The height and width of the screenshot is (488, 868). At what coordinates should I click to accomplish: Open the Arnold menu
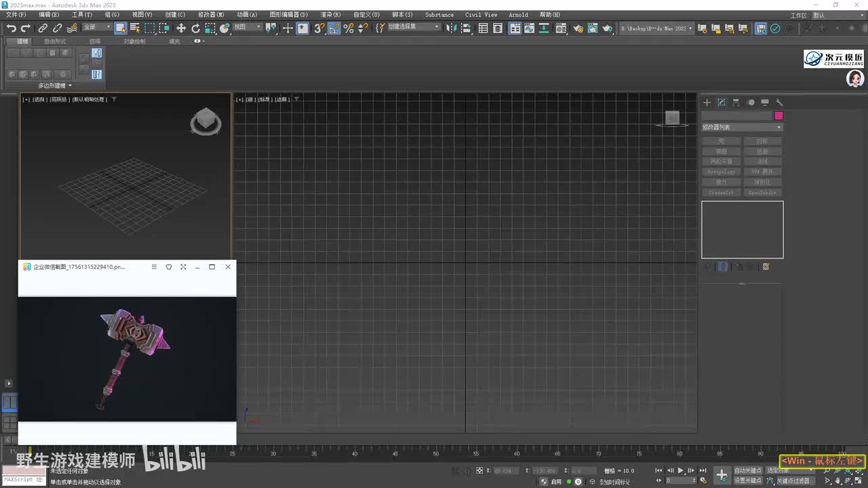518,15
